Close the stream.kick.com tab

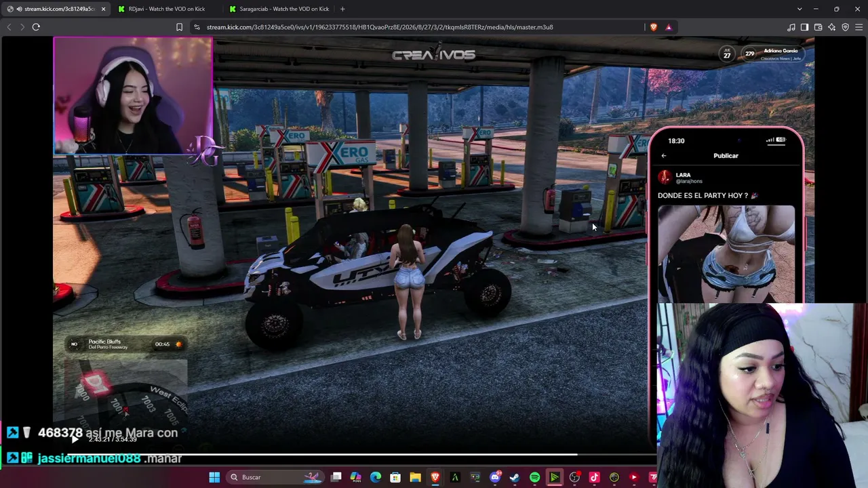click(x=103, y=9)
